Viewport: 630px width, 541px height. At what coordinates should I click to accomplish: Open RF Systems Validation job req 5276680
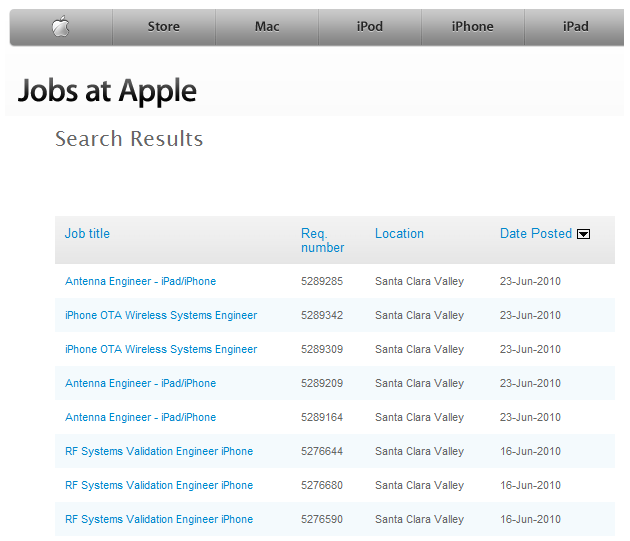pos(159,485)
